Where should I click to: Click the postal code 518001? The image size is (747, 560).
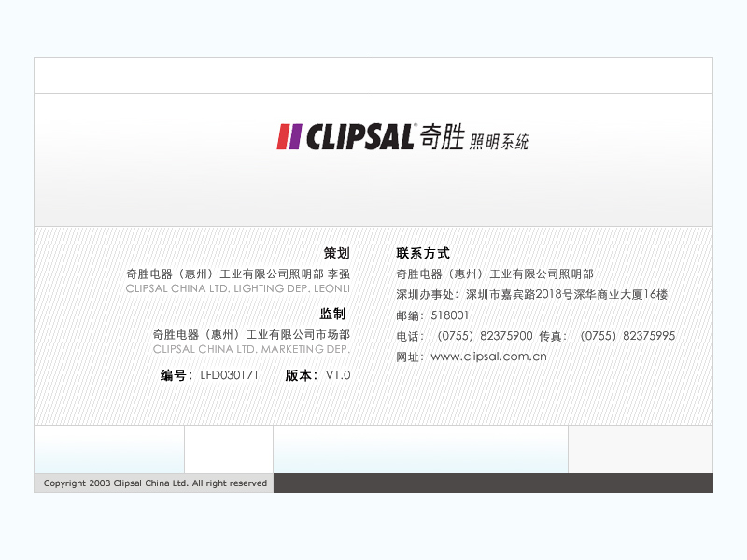[x=450, y=315]
